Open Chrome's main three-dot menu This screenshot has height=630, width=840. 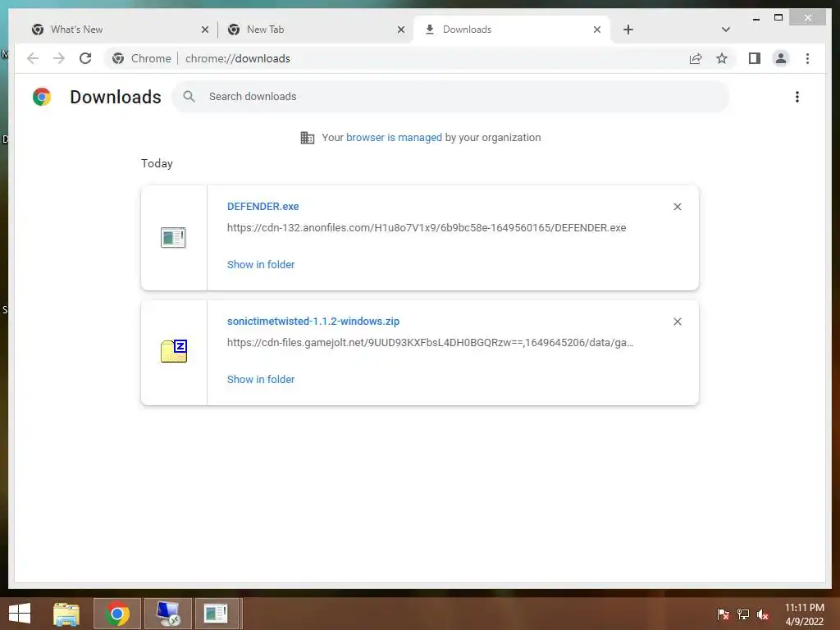coord(807,58)
